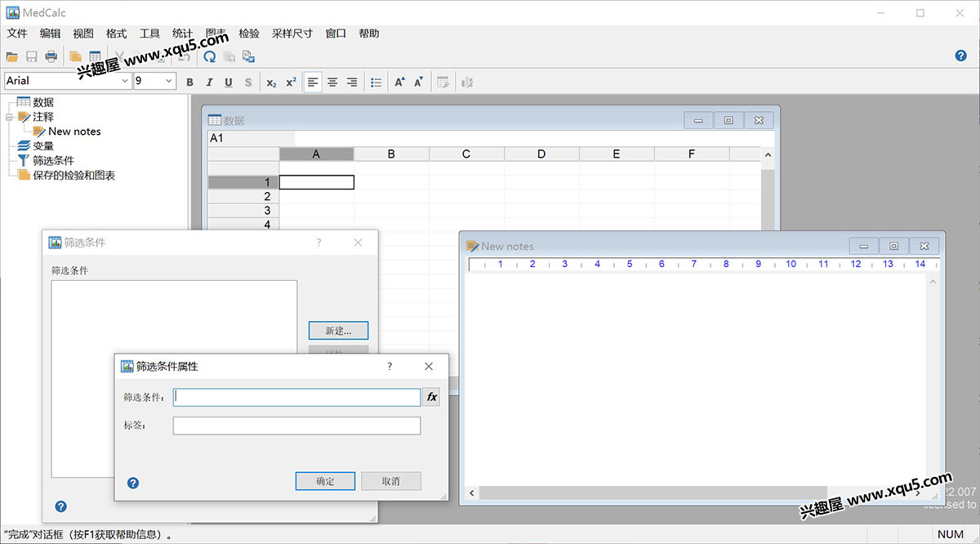Screen dimensions: 980x544
Task: Toggle underline formatting
Action: 228,82
